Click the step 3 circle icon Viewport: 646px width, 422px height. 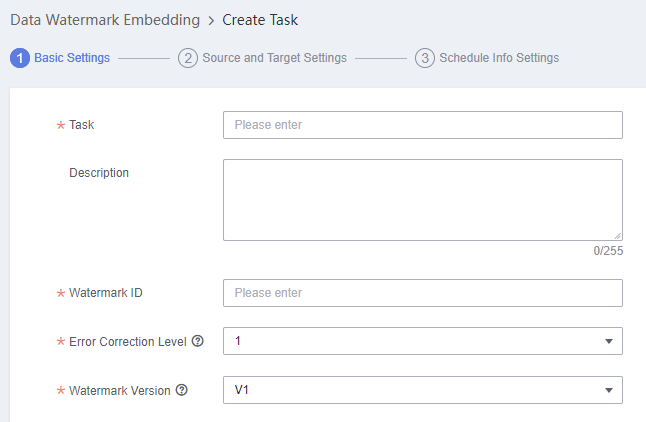coord(425,58)
